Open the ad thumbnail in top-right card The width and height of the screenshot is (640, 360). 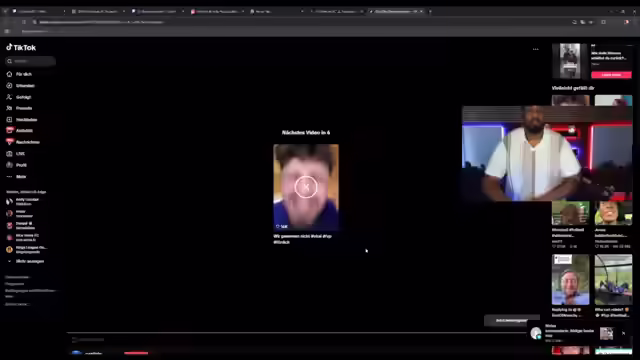570,61
